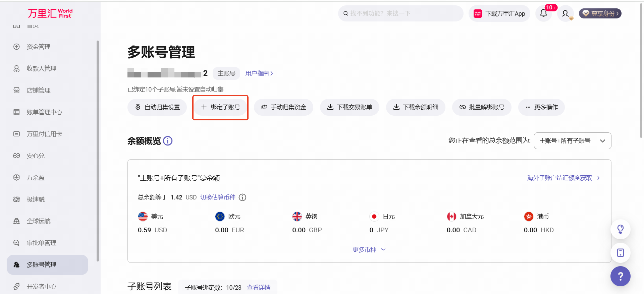The image size is (644, 294).
Task: Click the floating lightbulb tips icon
Action: tap(620, 229)
